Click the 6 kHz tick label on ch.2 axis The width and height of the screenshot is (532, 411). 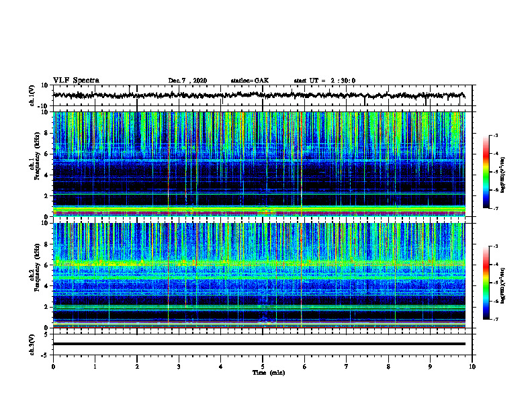pos(46,265)
